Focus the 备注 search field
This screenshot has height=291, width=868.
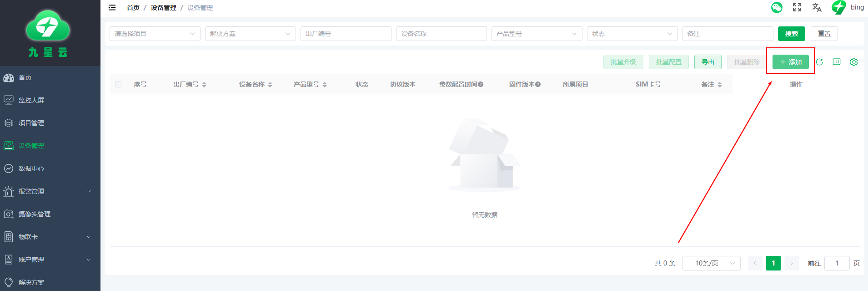point(728,34)
